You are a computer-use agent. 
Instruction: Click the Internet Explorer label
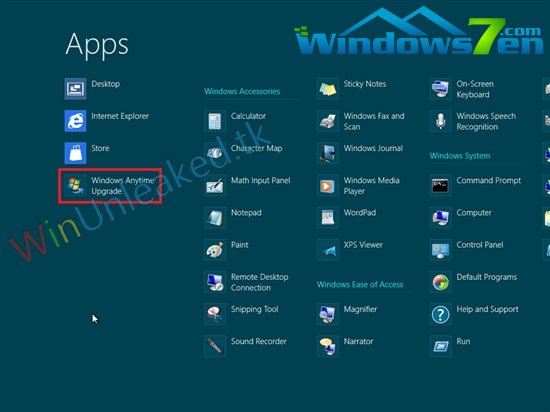[x=120, y=116]
